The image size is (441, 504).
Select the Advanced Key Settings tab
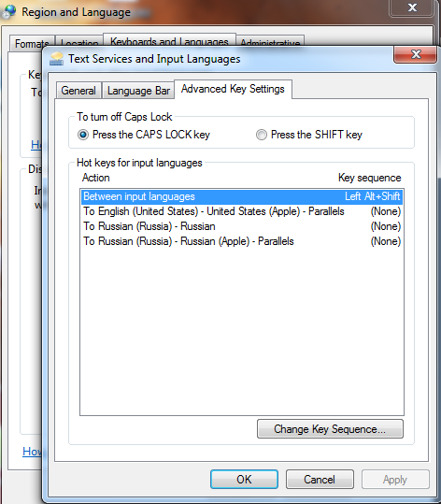pyautogui.click(x=233, y=89)
